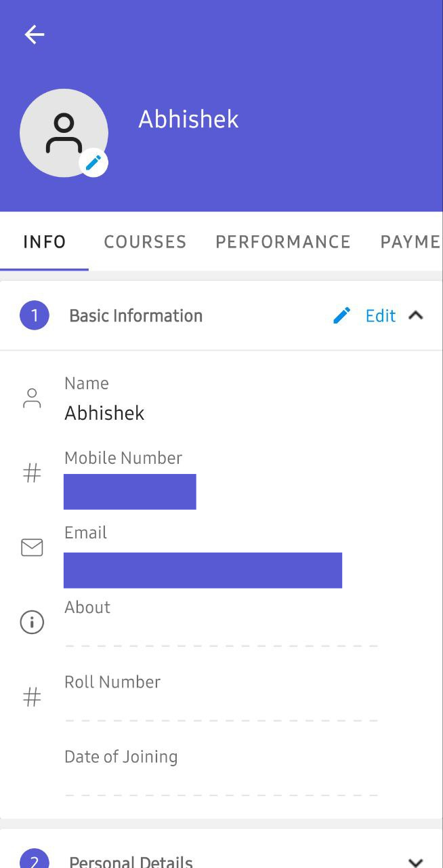Expand the Personal Details section chevron
The image size is (443, 868).
(x=416, y=861)
